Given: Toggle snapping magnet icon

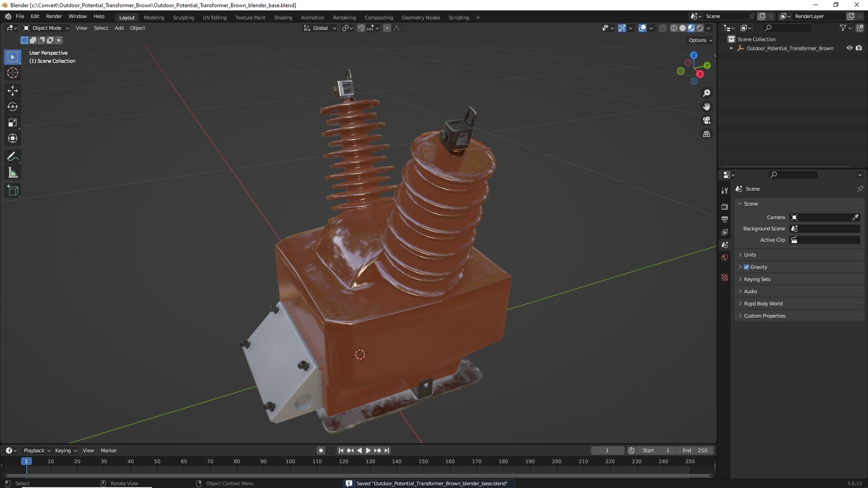Looking at the screenshot, I should (x=361, y=28).
